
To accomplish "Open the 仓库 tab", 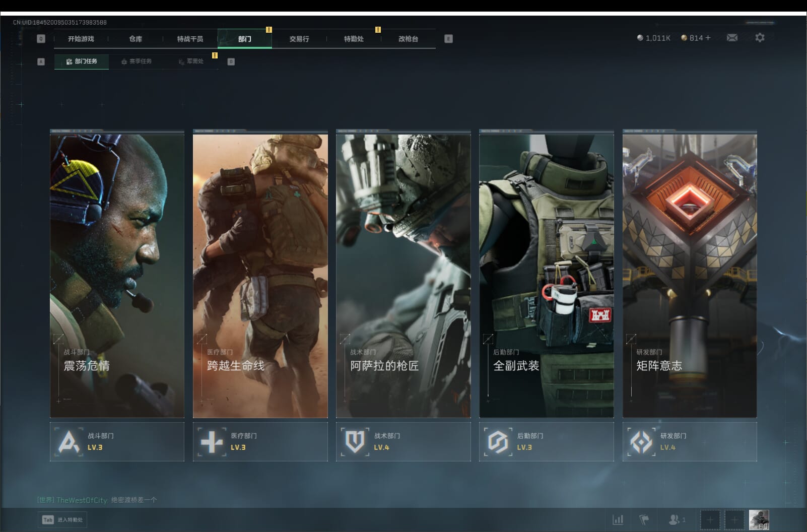I will click(x=136, y=39).
